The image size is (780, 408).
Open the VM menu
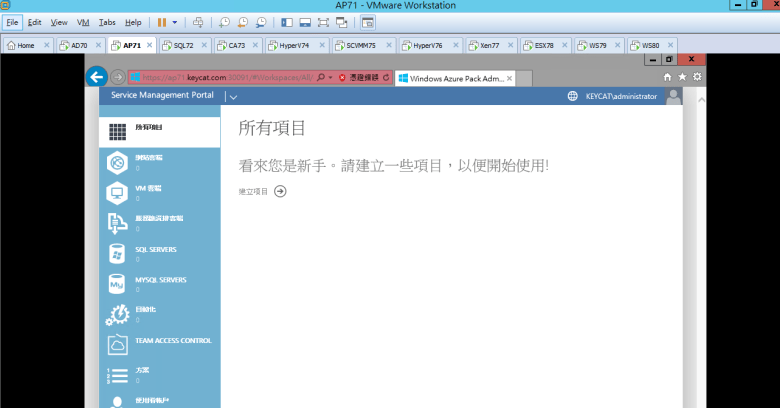click(83, 21)
